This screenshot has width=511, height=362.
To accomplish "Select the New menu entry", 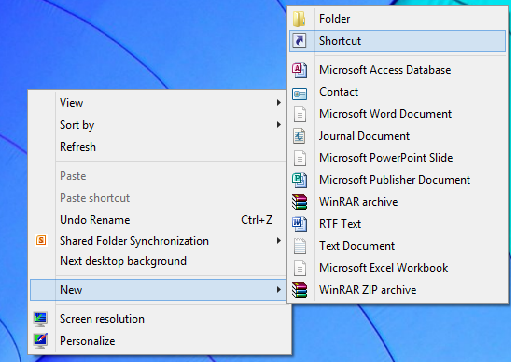I will coord(157,290).
